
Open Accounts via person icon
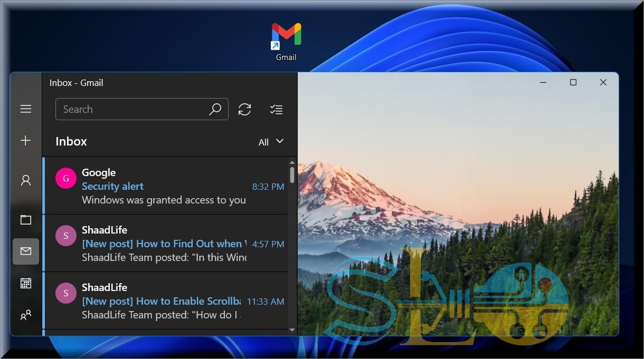click(x=26, y=180)
